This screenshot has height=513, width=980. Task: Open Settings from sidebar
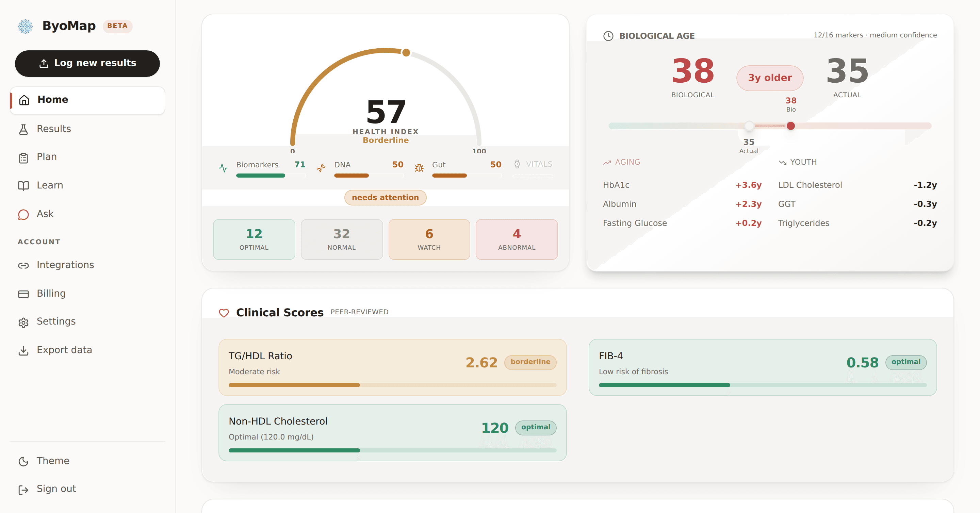(x=87, y=321)
